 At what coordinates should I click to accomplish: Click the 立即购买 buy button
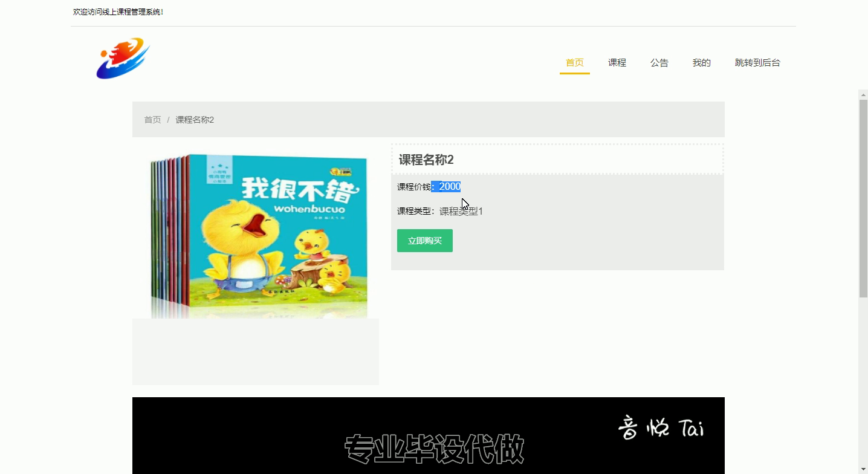coord(424,241)
